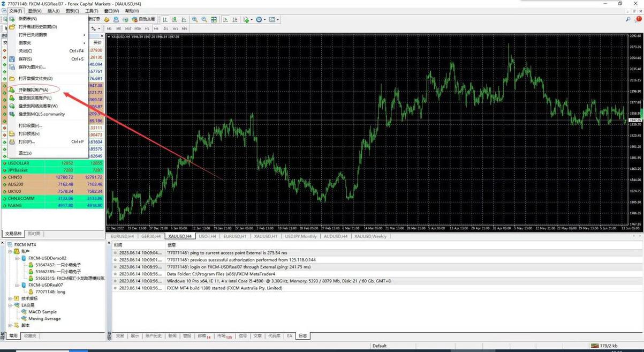The image size is (644, 352).
Task: Click the zoom out chart icon
Action: point(204,20)
